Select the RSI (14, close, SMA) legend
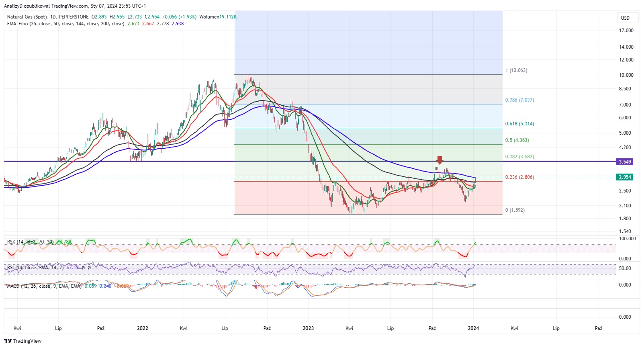Viewport: 644px width, 348px height. pyautogui.click(x=35, y=267)
